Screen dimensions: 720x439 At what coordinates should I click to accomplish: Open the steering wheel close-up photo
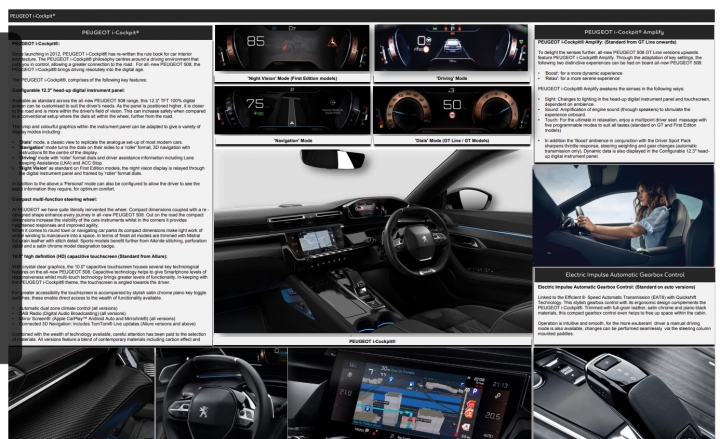pyautogui.click(x=222, y=393)
